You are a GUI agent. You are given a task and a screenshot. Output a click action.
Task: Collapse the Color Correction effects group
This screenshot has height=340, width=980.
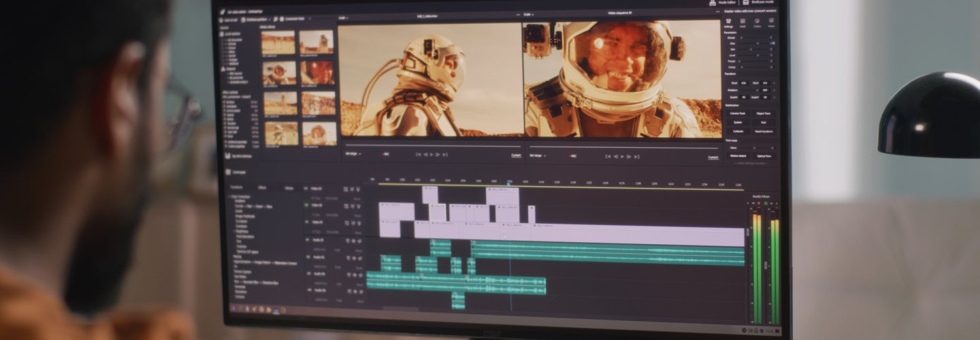coord(230,197)
